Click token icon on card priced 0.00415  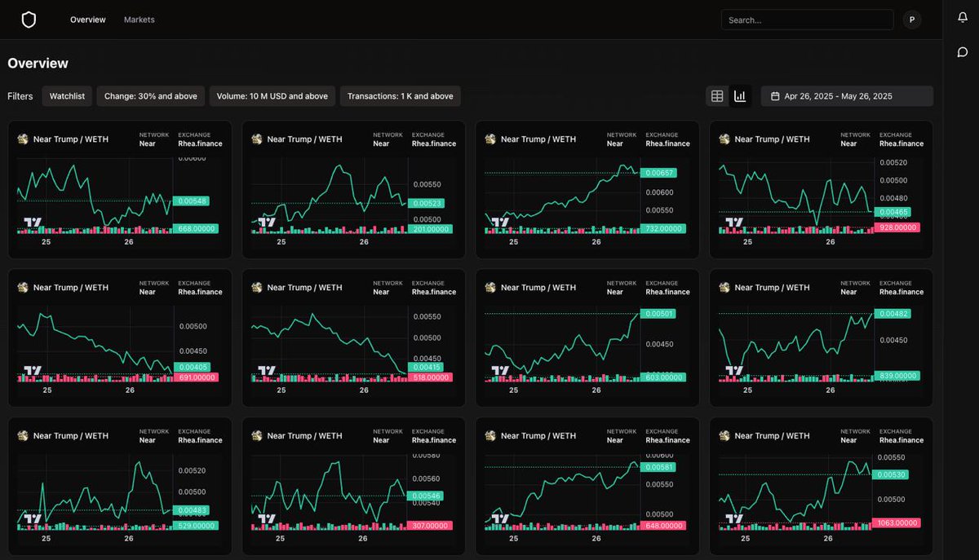click(257, 288)
